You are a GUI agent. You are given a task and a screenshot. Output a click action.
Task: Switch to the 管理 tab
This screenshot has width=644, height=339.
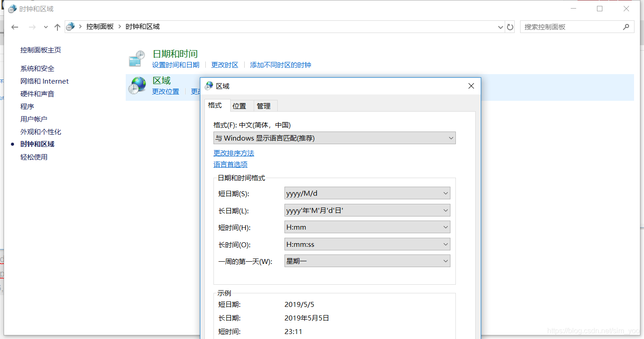click(265, 106)
